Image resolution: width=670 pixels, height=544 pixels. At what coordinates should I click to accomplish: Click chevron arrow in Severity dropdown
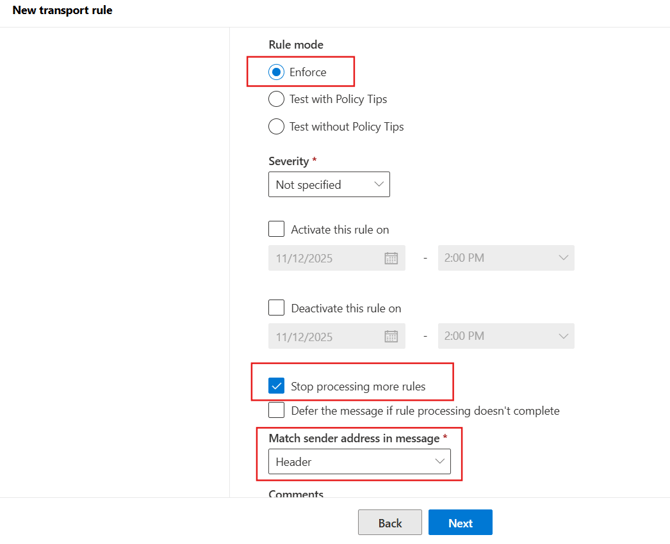pos(378,184)
